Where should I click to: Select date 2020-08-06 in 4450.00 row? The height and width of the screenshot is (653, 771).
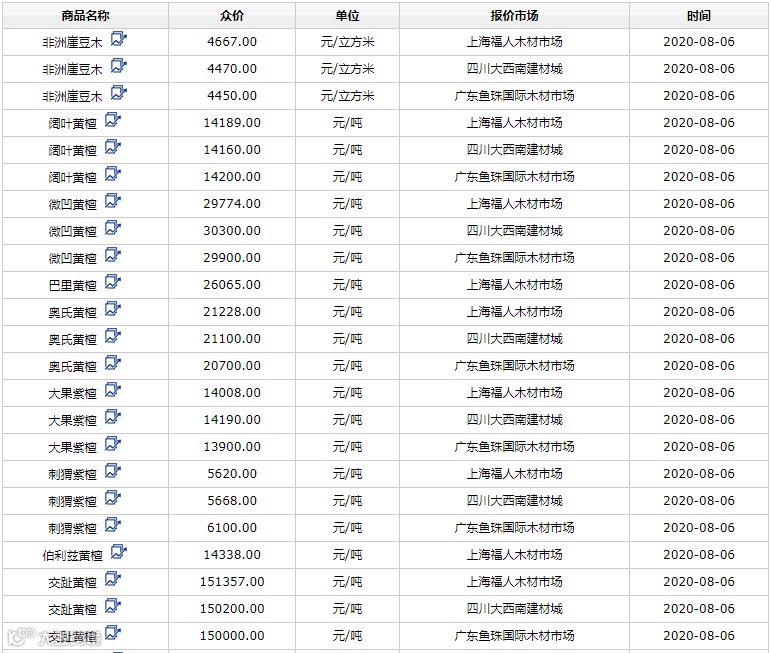tap(699, 96)
